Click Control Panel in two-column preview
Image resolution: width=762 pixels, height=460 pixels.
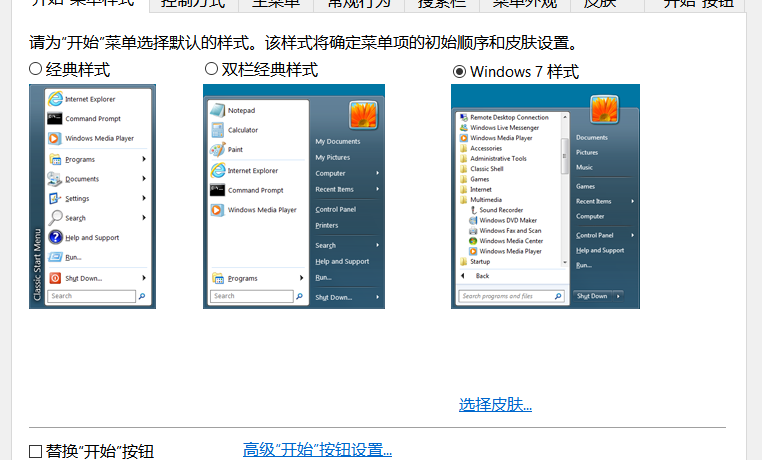[x=336, y=209]
